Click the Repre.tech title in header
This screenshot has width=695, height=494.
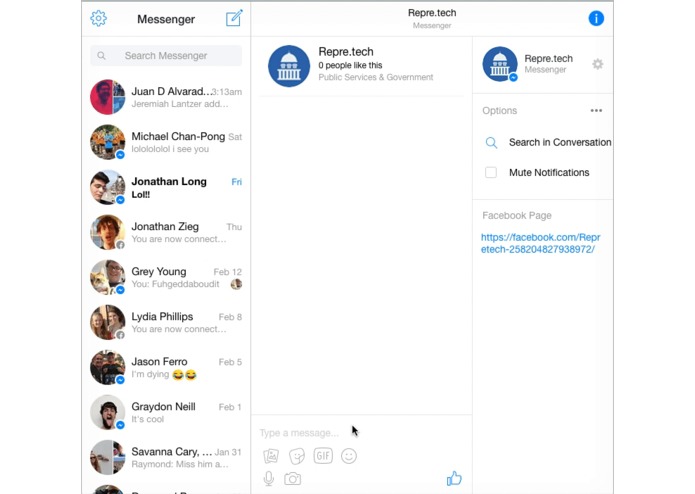coord(432,13)
